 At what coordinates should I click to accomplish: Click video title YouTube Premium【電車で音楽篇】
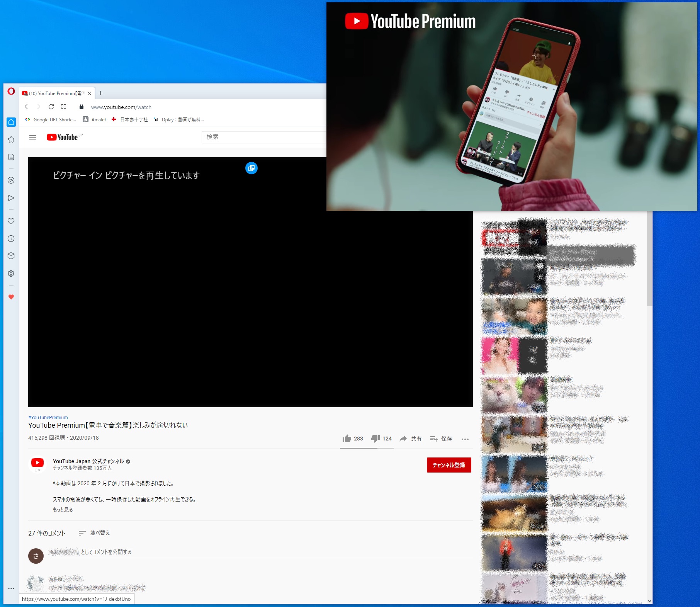pos(108,425)
